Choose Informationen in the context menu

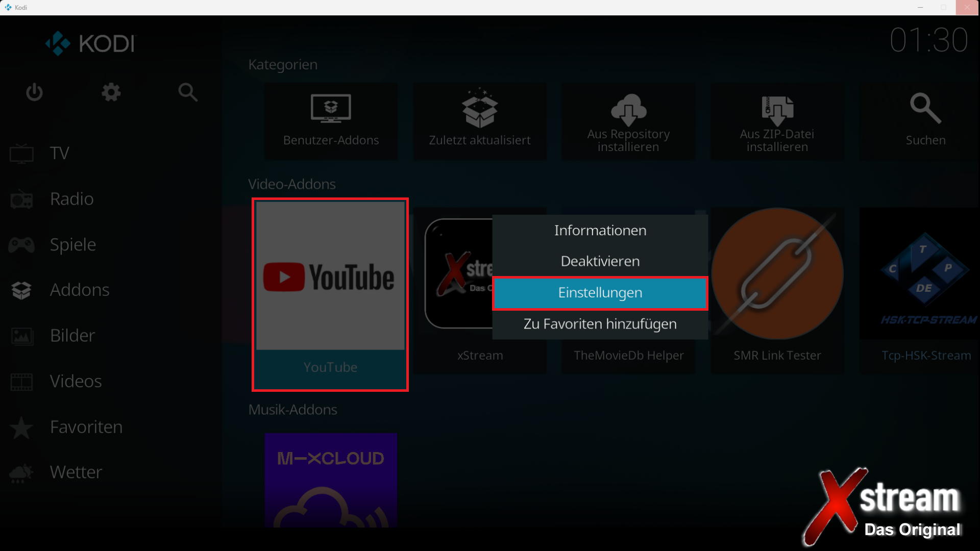[x=600, y=231]
